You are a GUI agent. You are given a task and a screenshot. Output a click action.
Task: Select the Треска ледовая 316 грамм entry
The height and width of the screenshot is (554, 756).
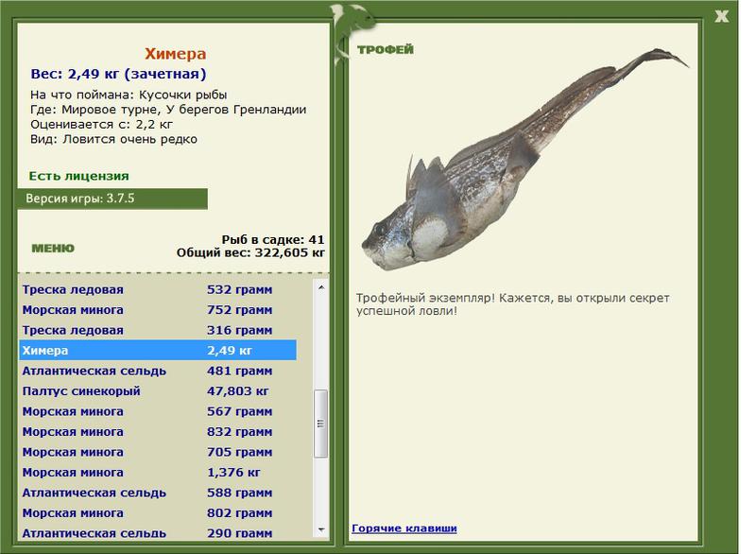tap(158, 330)
